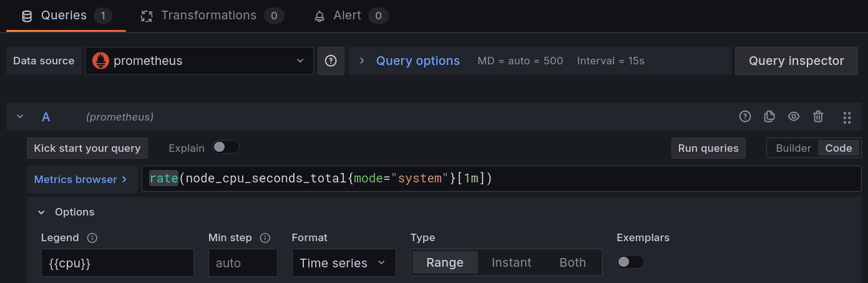Image resolution: width=868 pixels, height=283 pixels.
Task: Click the Min step info icon
Action: coord(265,238)
